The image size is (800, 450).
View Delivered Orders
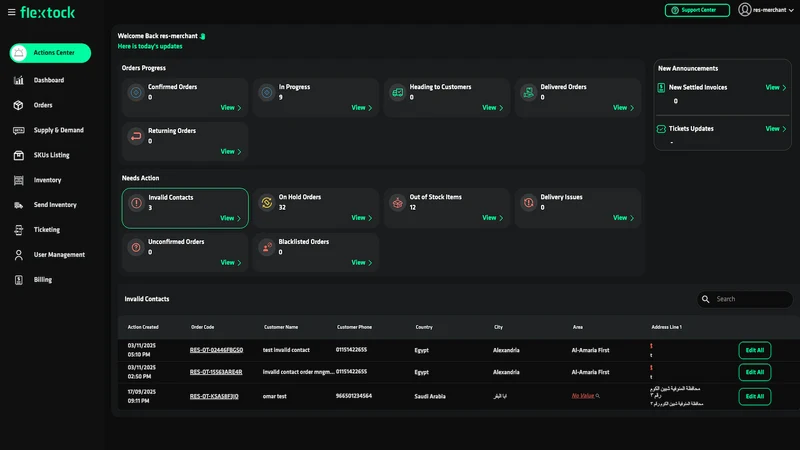(x=623, y=108)
